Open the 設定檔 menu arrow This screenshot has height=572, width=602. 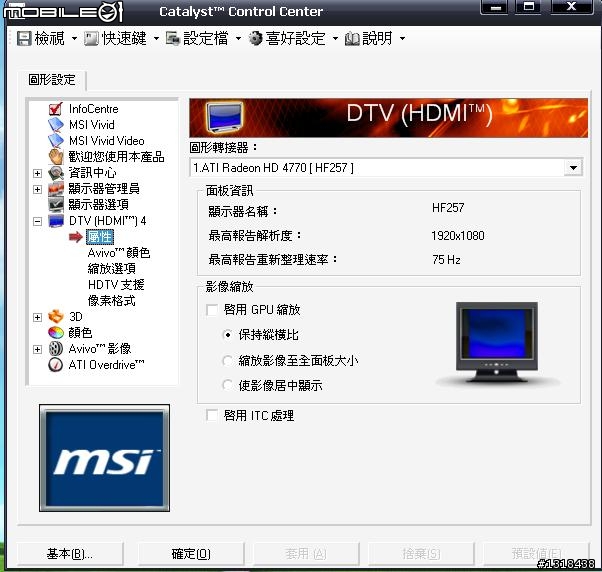coord(238,38)
